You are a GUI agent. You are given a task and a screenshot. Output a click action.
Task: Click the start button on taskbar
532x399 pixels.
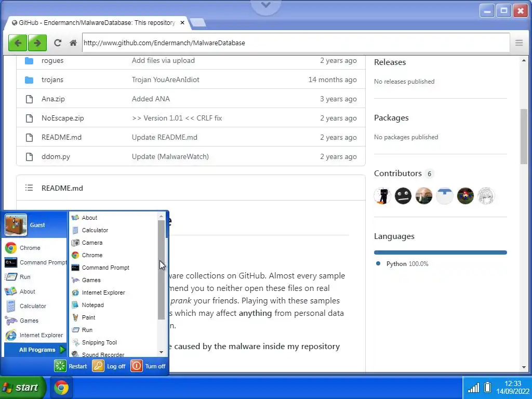click(22, 387)
